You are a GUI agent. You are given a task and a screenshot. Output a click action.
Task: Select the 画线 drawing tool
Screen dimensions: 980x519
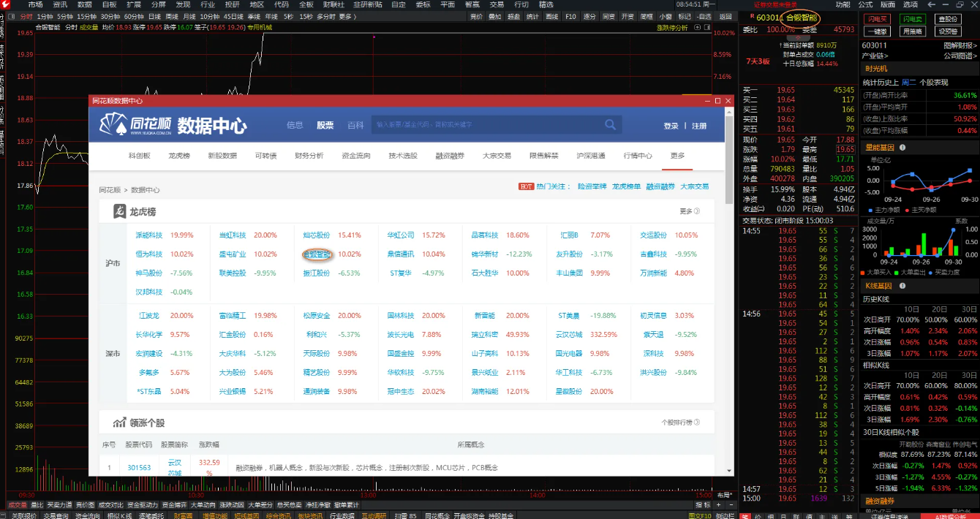[551, 15]
